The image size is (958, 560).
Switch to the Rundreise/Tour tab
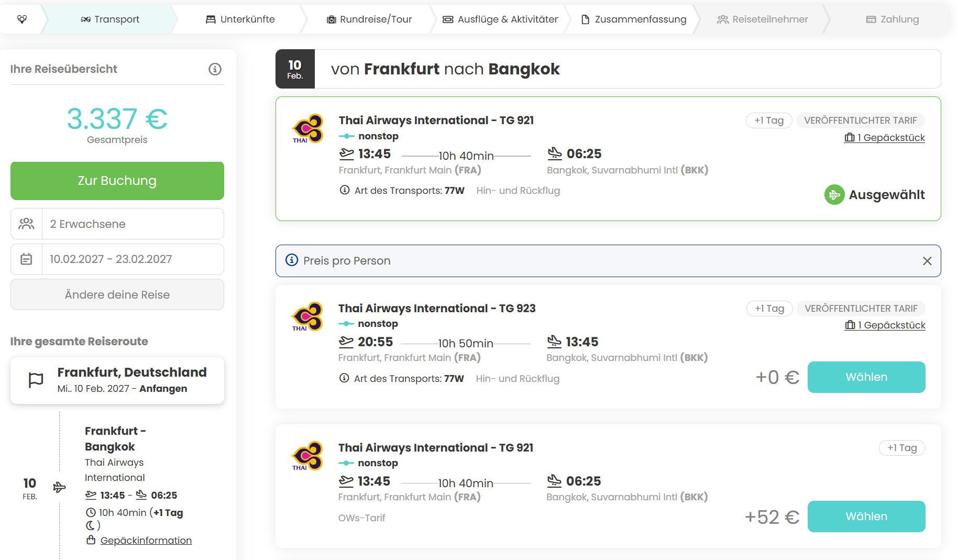tap(369, 19)
